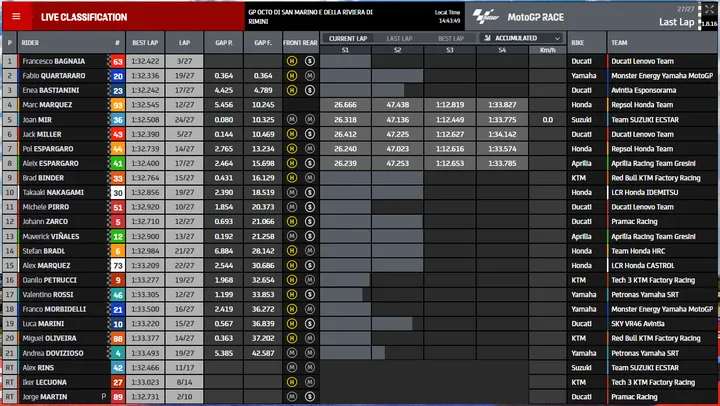
Task: Click Oliveira's front hard tyre icon
Action: [292, 338]
